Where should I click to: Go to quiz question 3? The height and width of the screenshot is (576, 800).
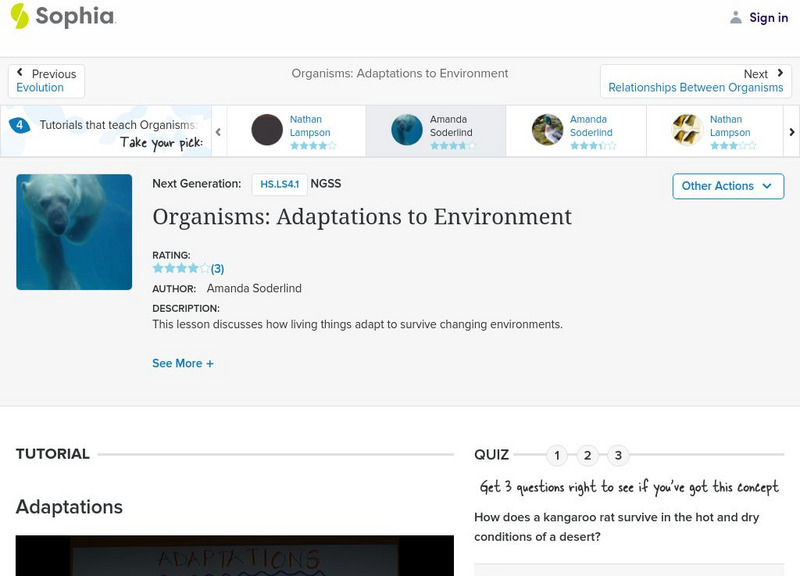[x=618, y=456]
